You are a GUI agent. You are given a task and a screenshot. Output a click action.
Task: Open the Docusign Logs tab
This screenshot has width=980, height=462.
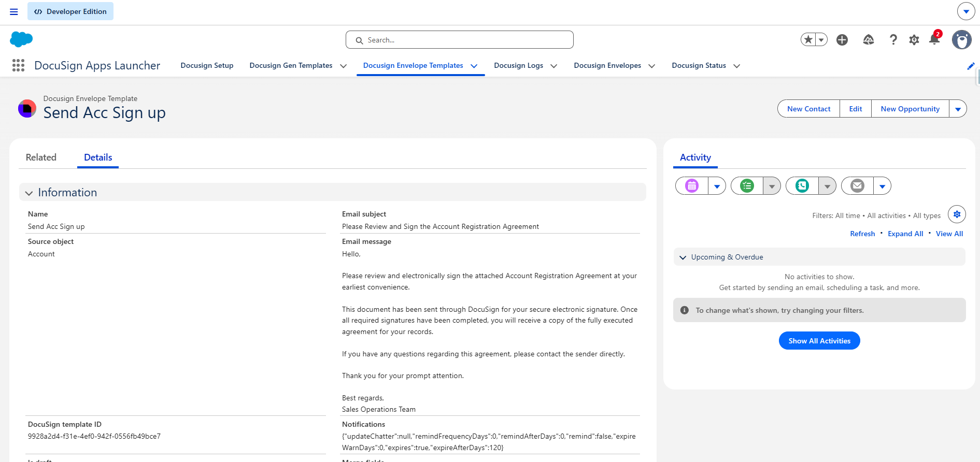tap(518, 65)
